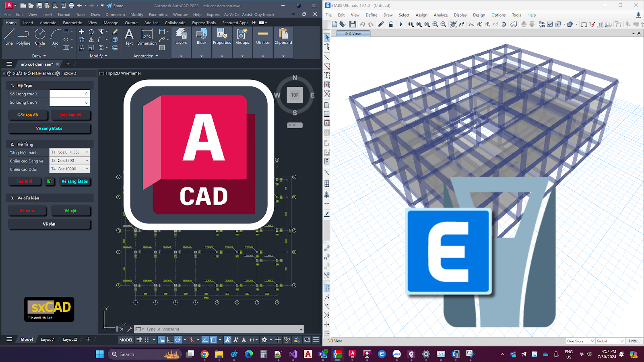Expand the Modify panel dropdown
This screenshot has width=644, height=362.
pyautogui.click(x=99, y=56)
